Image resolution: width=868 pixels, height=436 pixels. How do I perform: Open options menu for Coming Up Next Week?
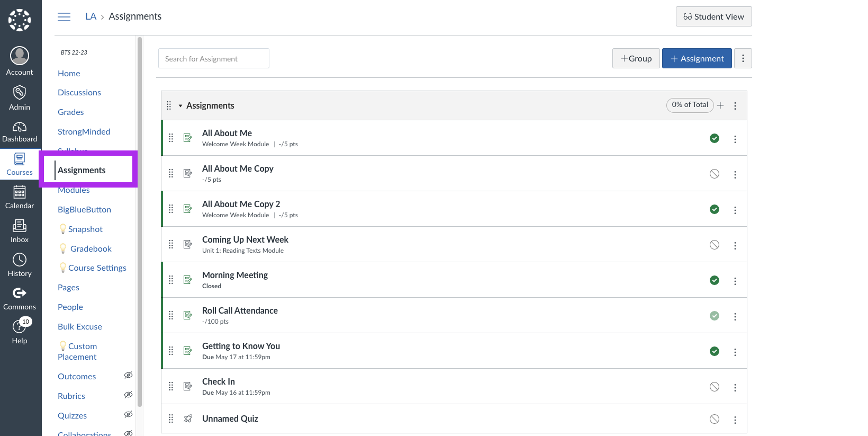[735, 246]
